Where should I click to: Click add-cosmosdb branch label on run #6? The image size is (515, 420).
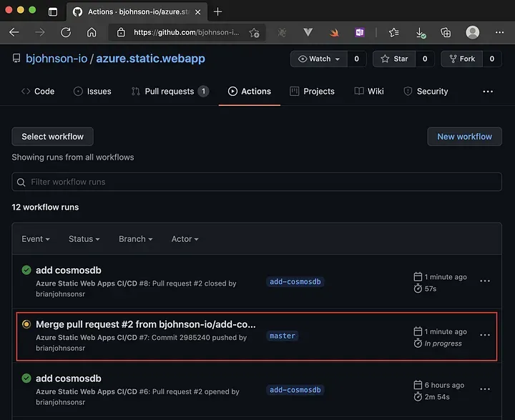[295, 390]
